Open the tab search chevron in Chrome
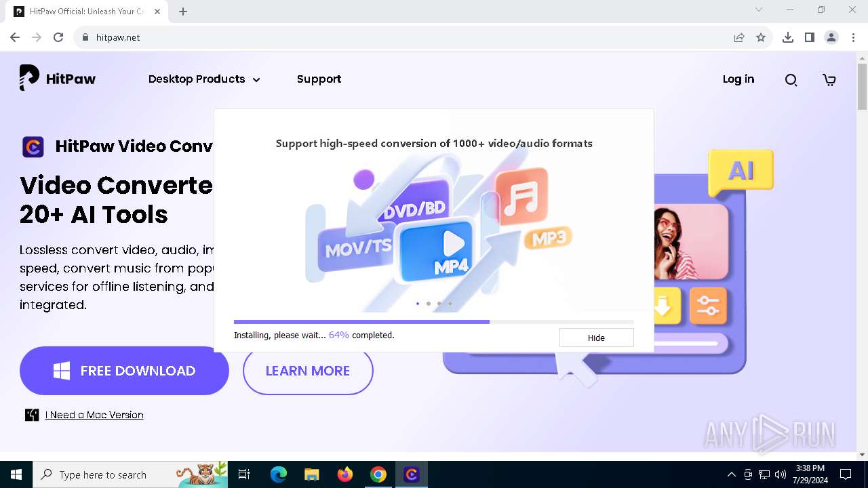The width and height of the screenshot is (868, 488). tap(759, 10)
